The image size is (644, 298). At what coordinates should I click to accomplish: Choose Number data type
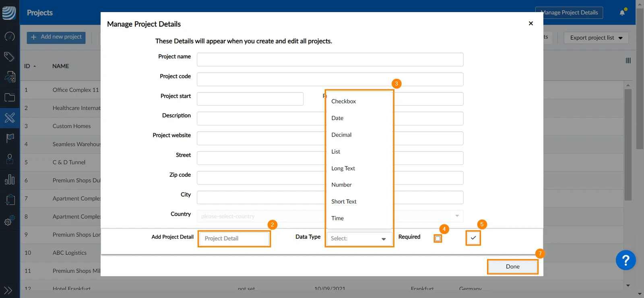click(359, 185)
